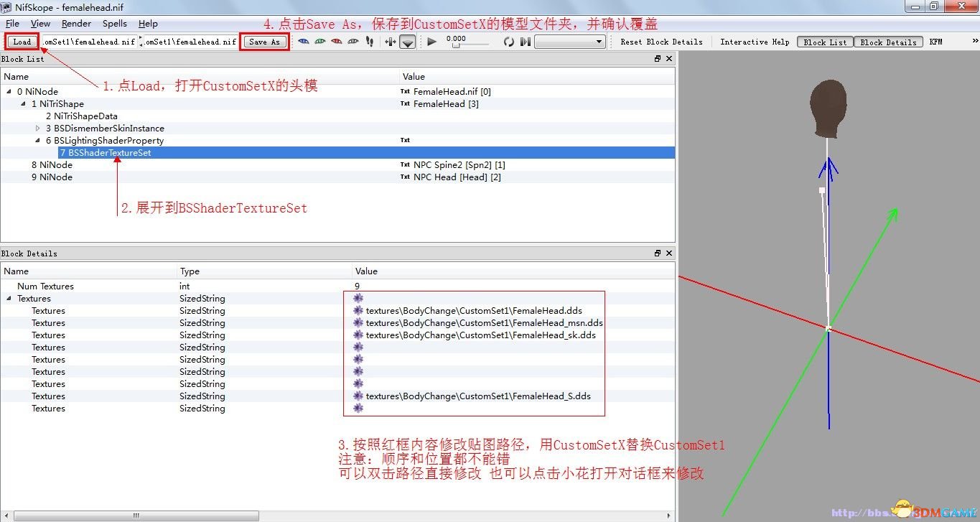Click the green eye view icon
980x522 pixels.
coord(319,42)
